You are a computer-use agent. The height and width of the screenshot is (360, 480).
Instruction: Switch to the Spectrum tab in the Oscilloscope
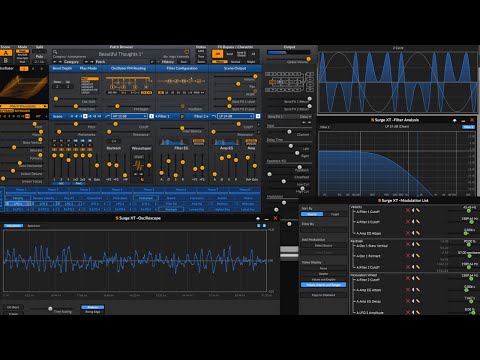click(x=34, y=226)
